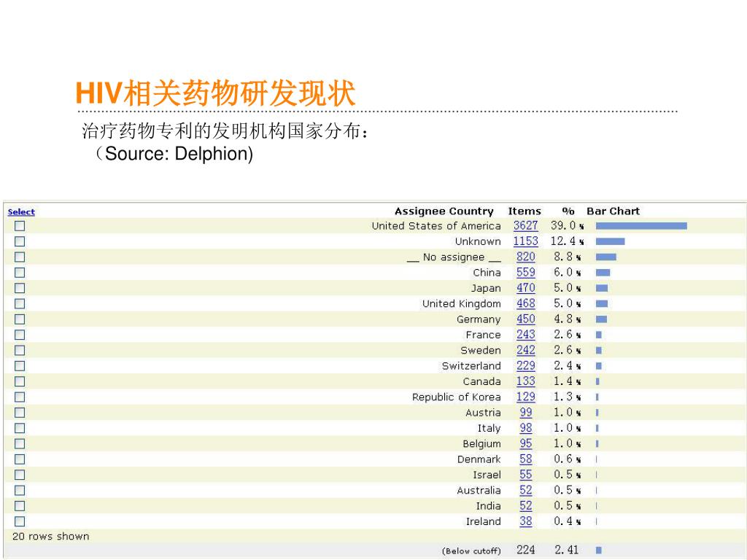
Task: Click the Bar Chart column header
Action: [x=613, y=211]
